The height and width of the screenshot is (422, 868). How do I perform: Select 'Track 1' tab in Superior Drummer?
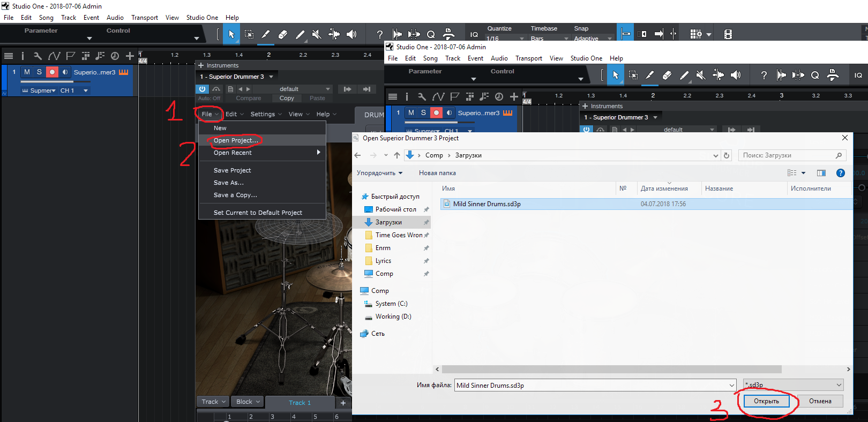(300, 403)
